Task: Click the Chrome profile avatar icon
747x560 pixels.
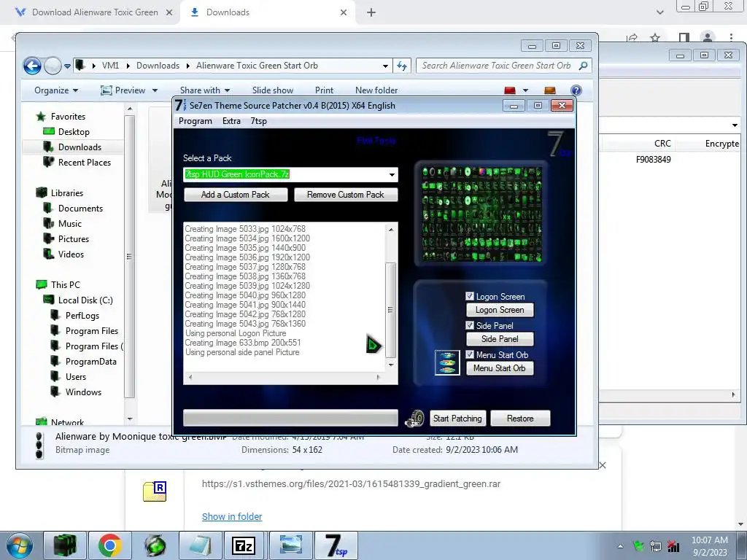Action: coord(708,37)
